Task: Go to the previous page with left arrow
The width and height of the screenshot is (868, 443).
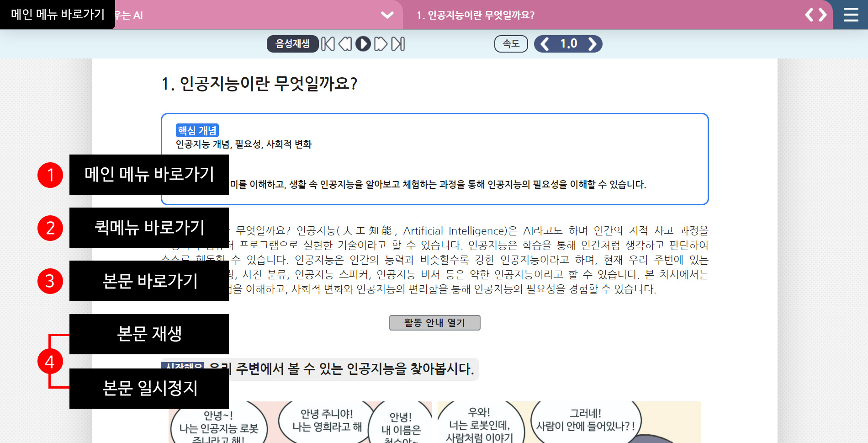Action: 810,15
